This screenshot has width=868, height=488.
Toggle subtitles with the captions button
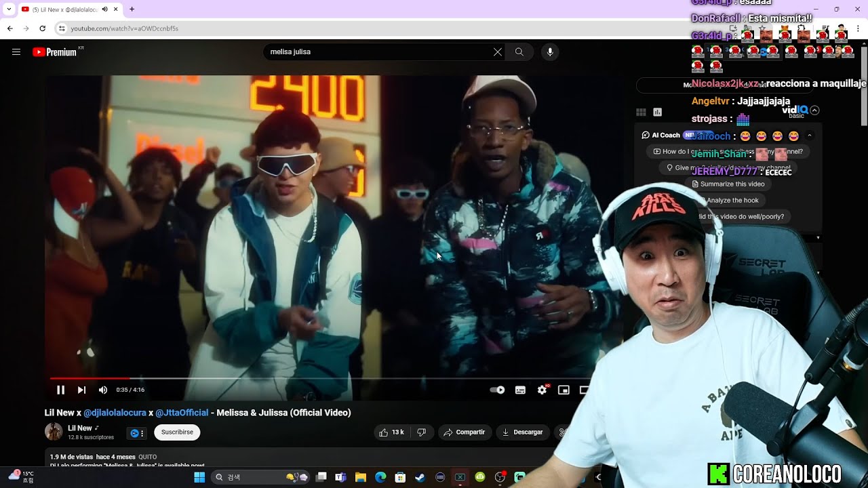point(520,390)
